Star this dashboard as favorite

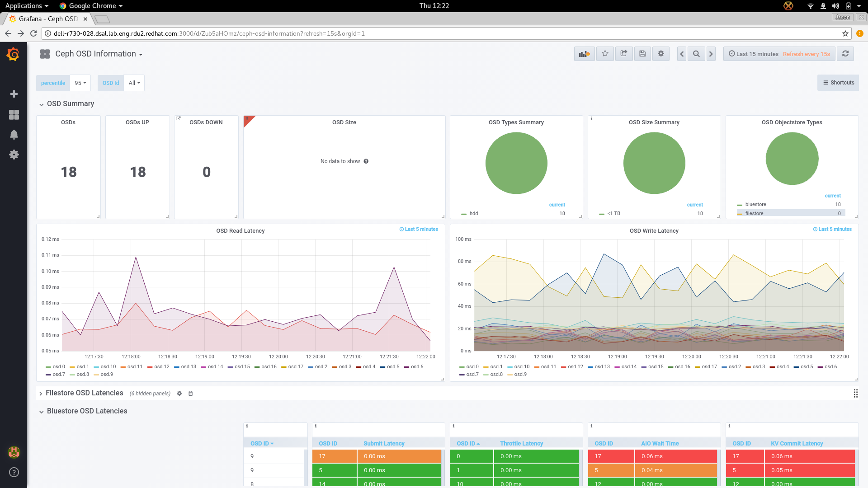605,54
